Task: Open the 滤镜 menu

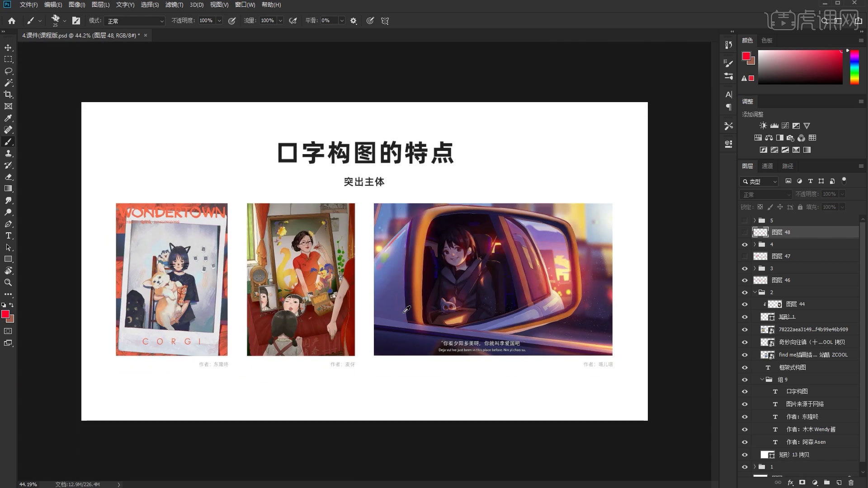Action: pos(174,5)
